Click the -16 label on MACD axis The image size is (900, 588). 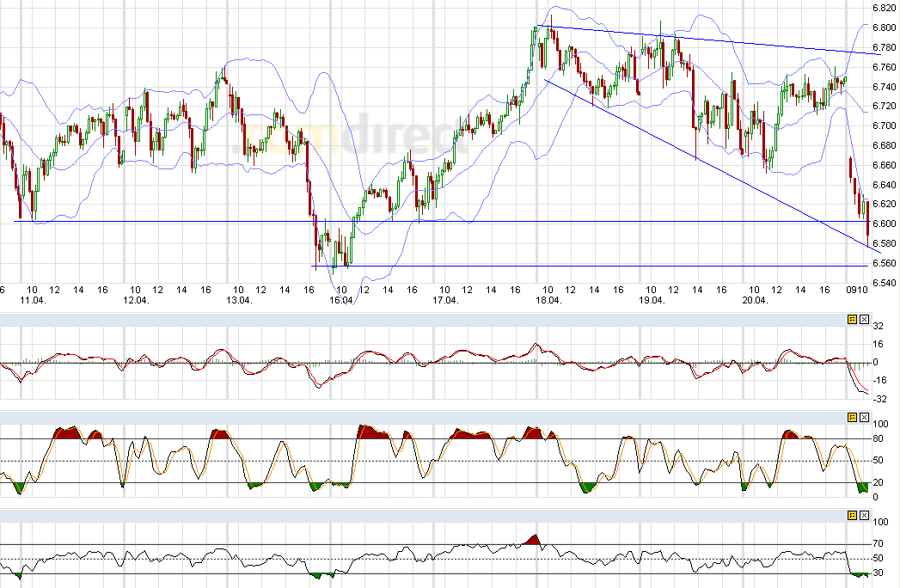tap(879, 381)
